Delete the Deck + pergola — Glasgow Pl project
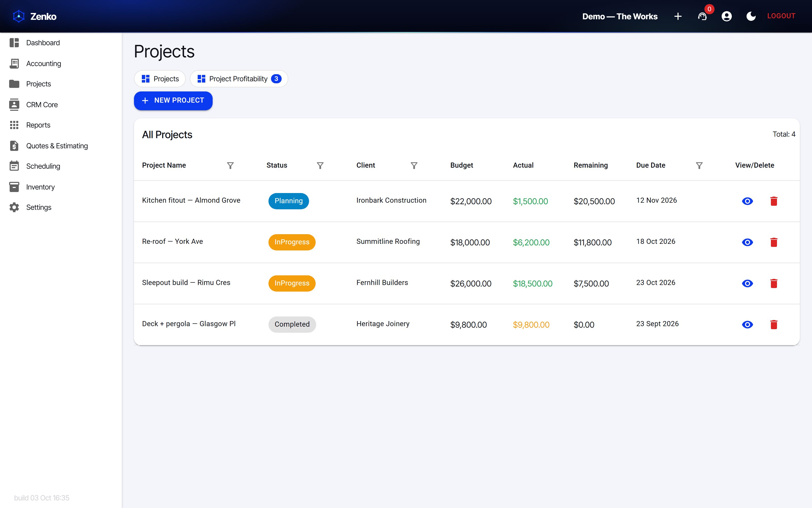Image resolution: width=812 pixels, height=508 pixels. [x=774, y=325]
